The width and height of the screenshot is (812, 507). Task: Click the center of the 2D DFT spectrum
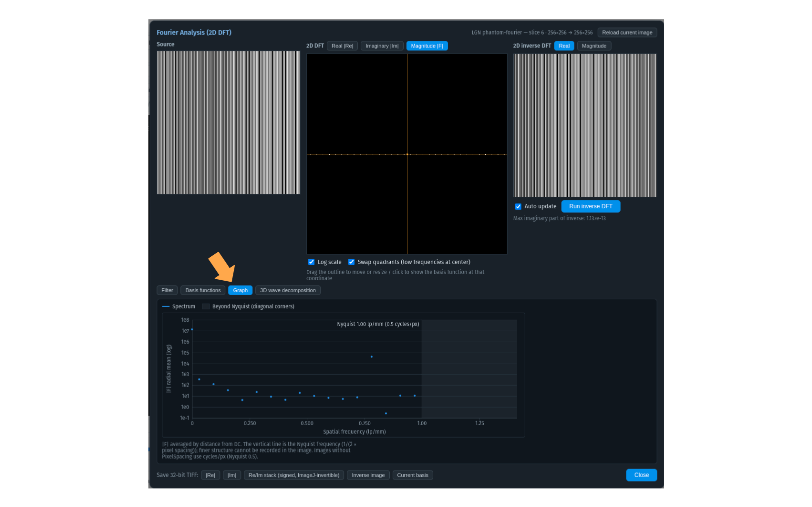point(407,154)
